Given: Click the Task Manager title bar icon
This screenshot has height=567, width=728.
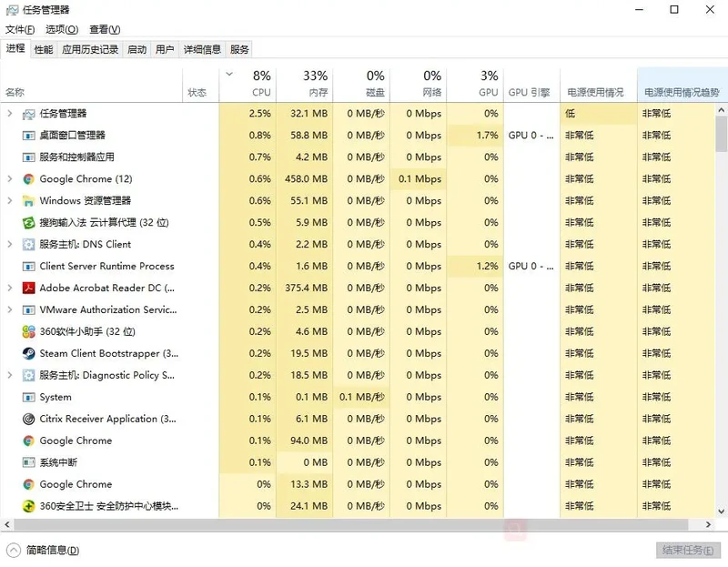Looking at the screenshot, I should click(x=12, y=10).
